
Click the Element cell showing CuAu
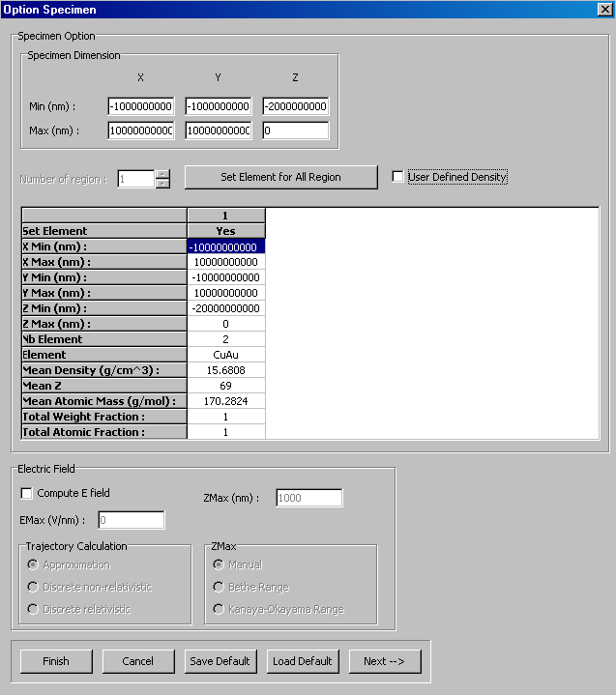pyautogui.click(x=225, y=355)
